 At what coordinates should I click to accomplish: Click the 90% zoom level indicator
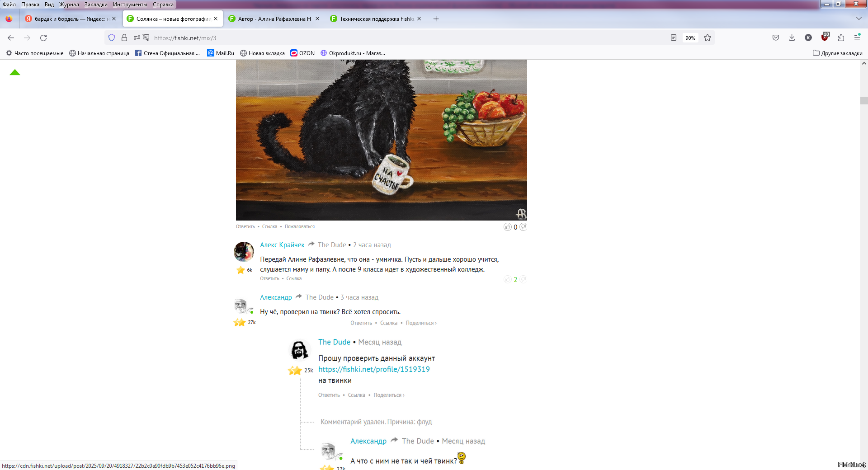coord(690,38)
